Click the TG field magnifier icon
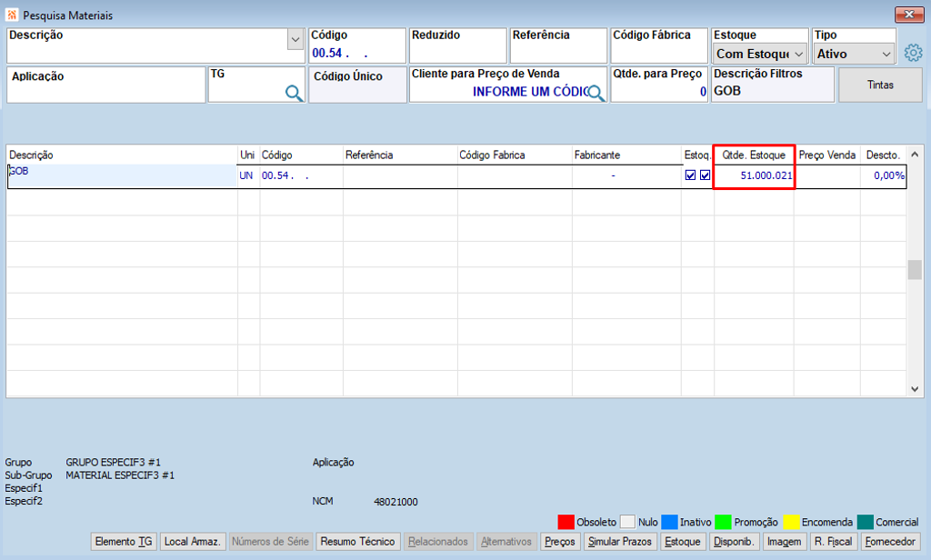Screen dimensions: 931x560 click(294, 93)
